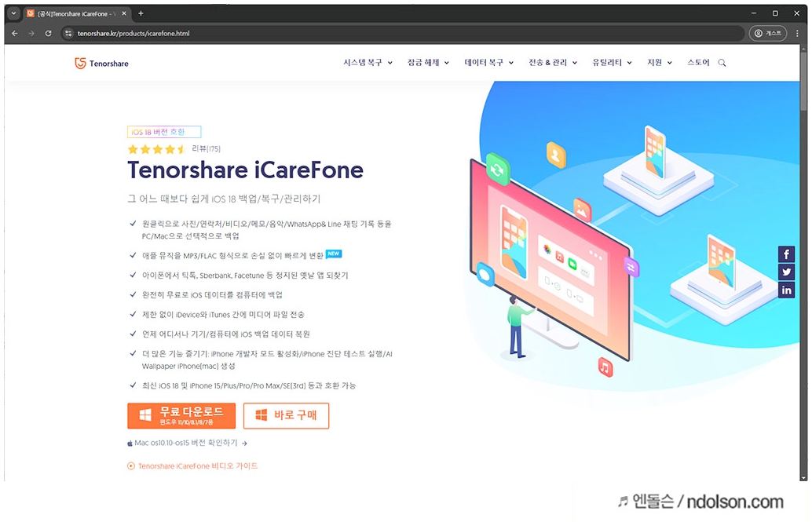The width and height of the screenshot is (812, 522).
Task: Click the address bar URL field
Action: pos(404,33)
